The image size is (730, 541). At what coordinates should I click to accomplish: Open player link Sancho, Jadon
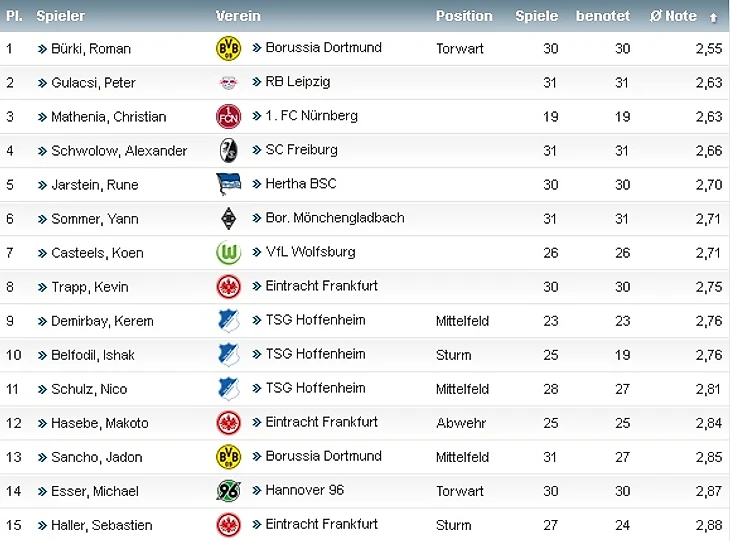(x=96, y=457)
